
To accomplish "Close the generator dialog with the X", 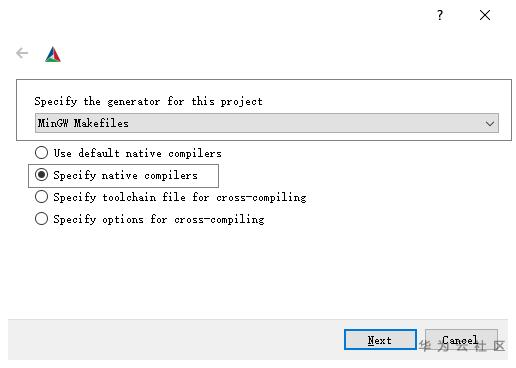I will [485, 15].
